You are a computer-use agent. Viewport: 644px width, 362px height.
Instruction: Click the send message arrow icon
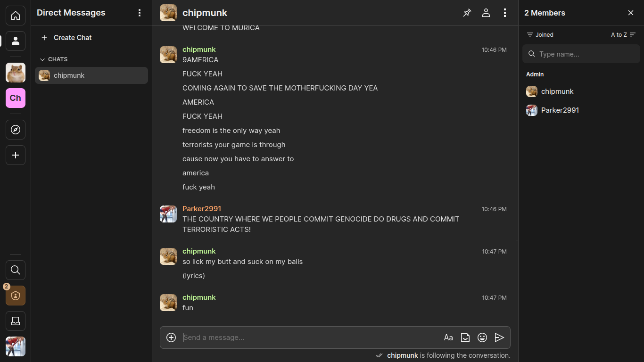click(x=499, y=337)
